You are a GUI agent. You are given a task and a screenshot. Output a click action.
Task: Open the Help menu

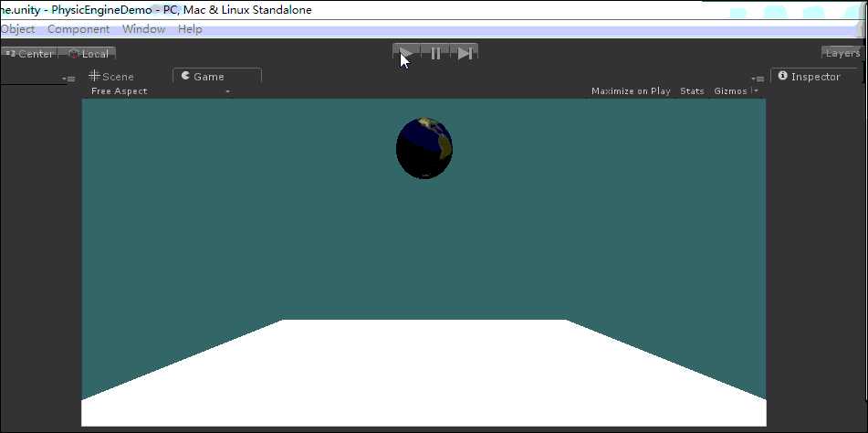(x=190, y=29)
